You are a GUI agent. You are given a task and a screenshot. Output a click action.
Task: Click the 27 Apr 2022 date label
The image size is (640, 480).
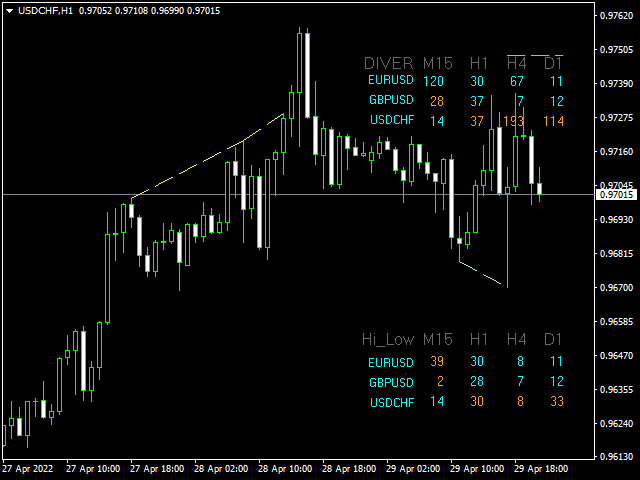tap(28, 469)
